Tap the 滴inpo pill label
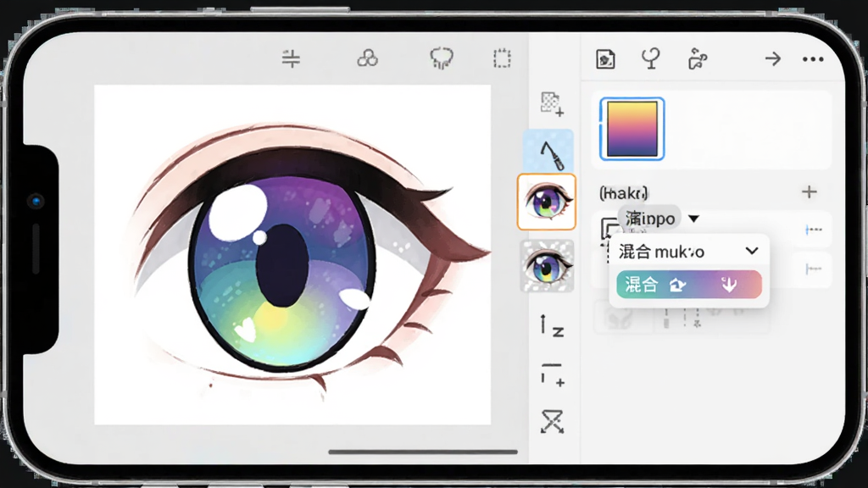 (x=650, y=219)
